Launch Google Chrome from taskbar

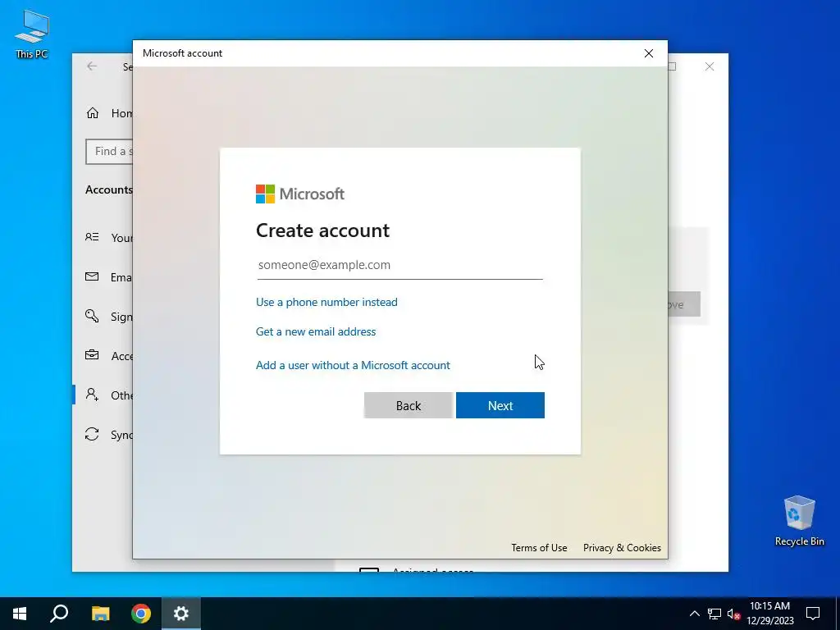(141, 614)
